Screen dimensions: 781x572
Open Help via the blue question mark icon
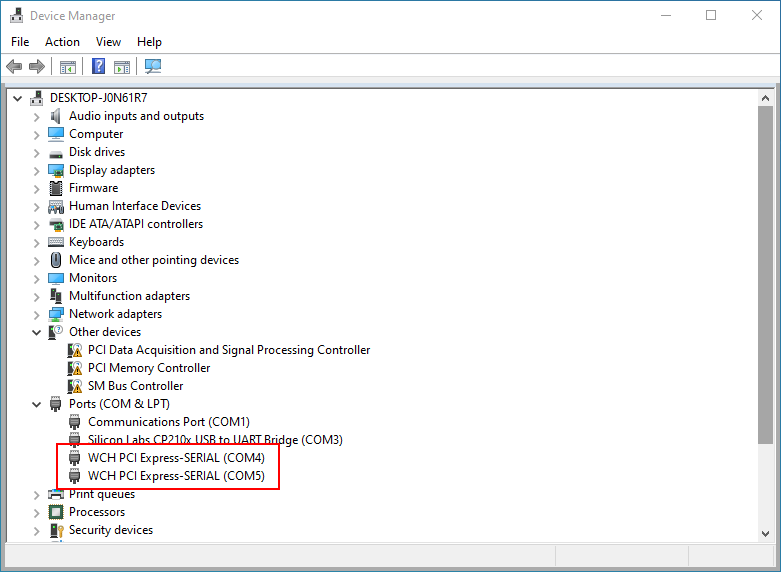[99, 67]
